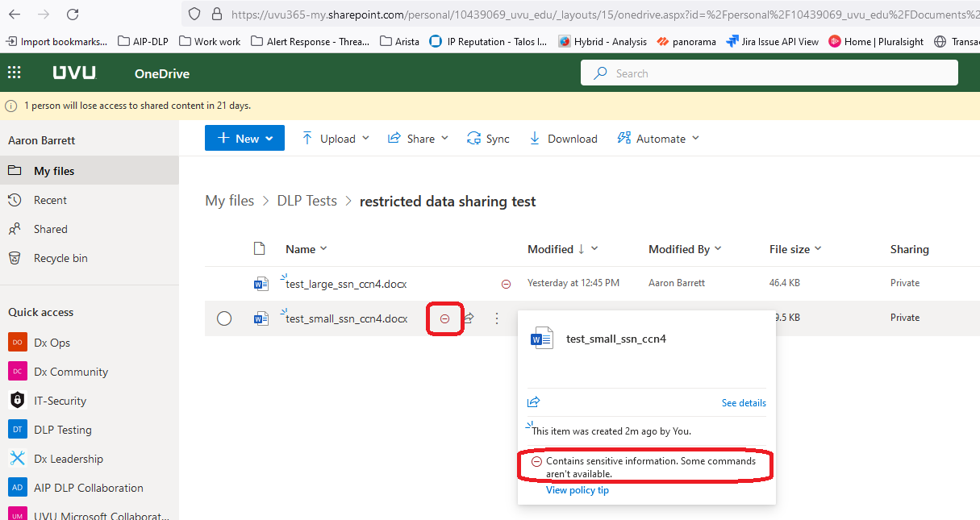980x520 pixels.
Task: Refresh the page in the browser toolbar
Action: pyautogui.click(x=73, y=13)
